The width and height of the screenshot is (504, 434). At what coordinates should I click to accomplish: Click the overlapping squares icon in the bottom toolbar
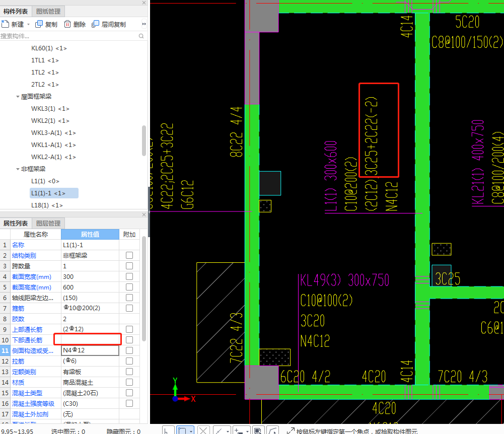click(x=257, y=430)
